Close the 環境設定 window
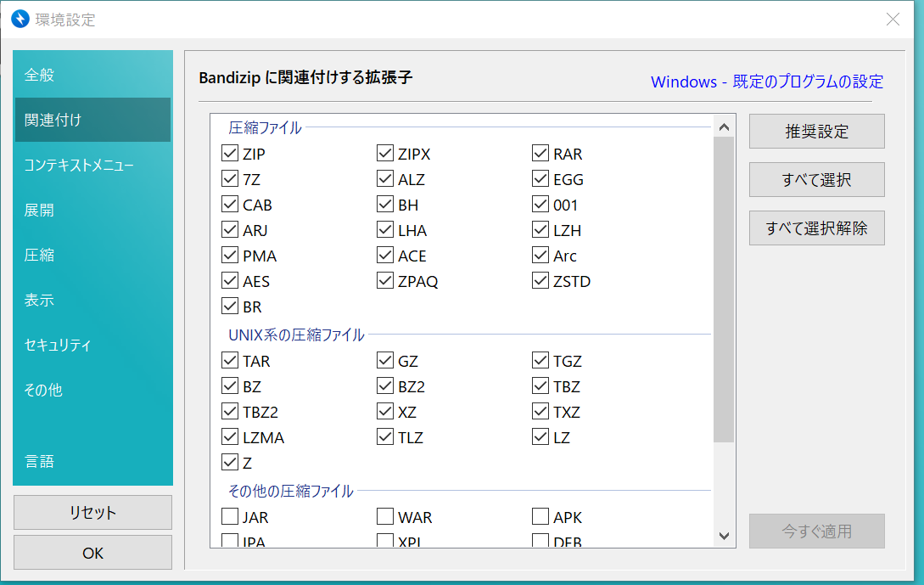The image size is (924, 585). click(893, 20)
